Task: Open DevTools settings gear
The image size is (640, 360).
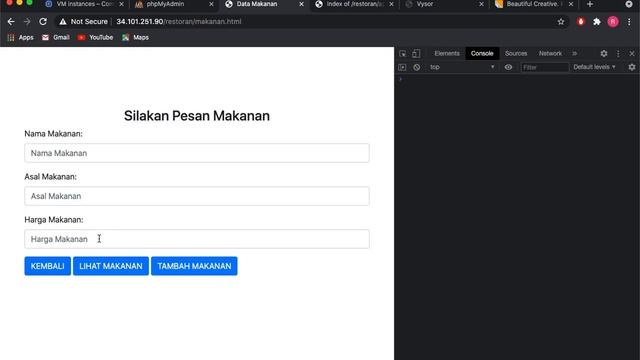Action: tap(604, 53)
